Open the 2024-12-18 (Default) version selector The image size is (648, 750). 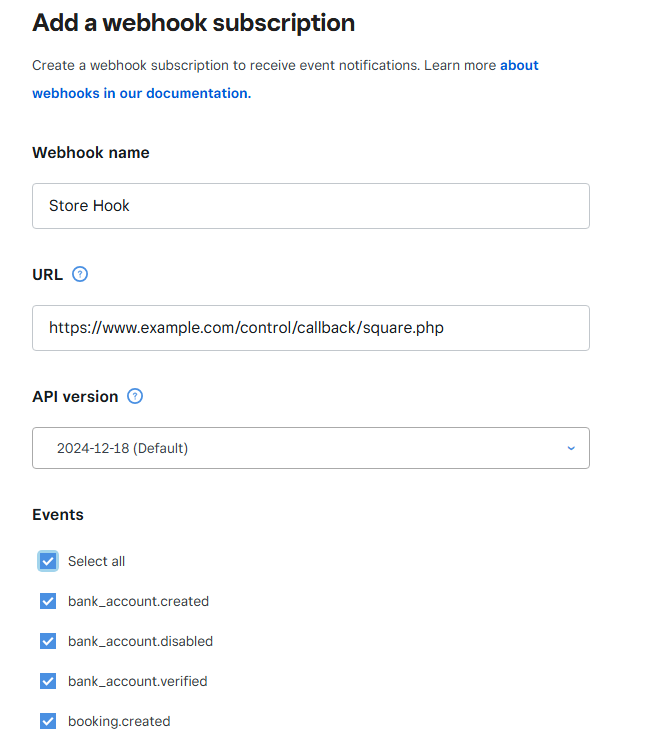click(x=311, y=448)
